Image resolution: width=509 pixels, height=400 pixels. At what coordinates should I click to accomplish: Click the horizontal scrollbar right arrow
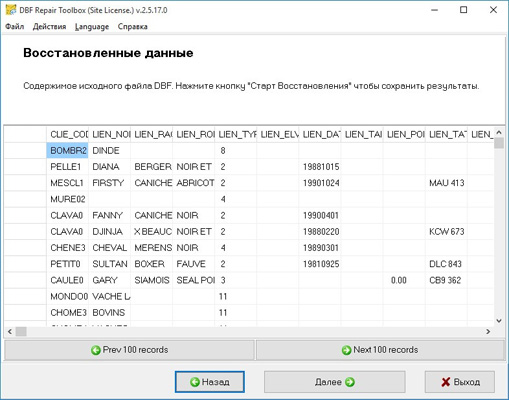[x=488, y=332]
